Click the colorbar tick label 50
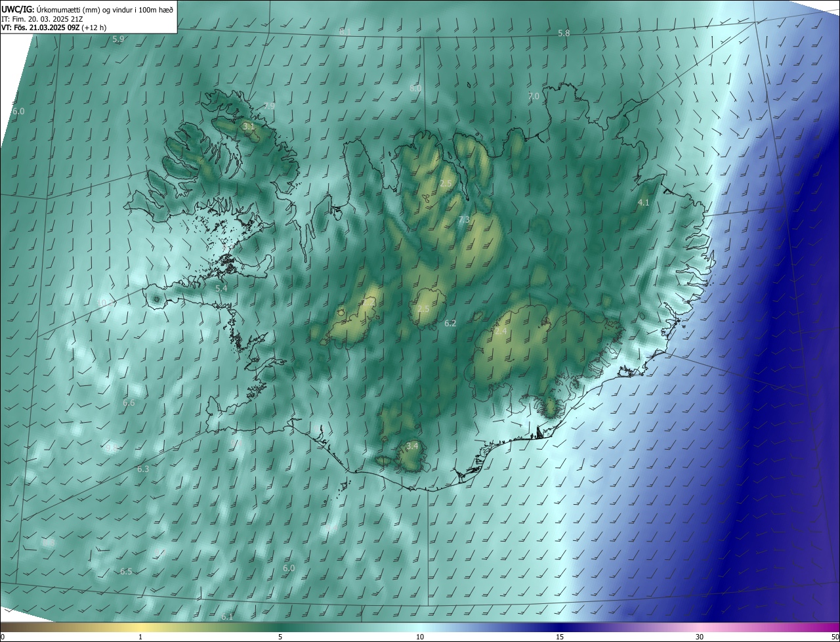This screenshot has width=840, height=642. coord(835,637)
